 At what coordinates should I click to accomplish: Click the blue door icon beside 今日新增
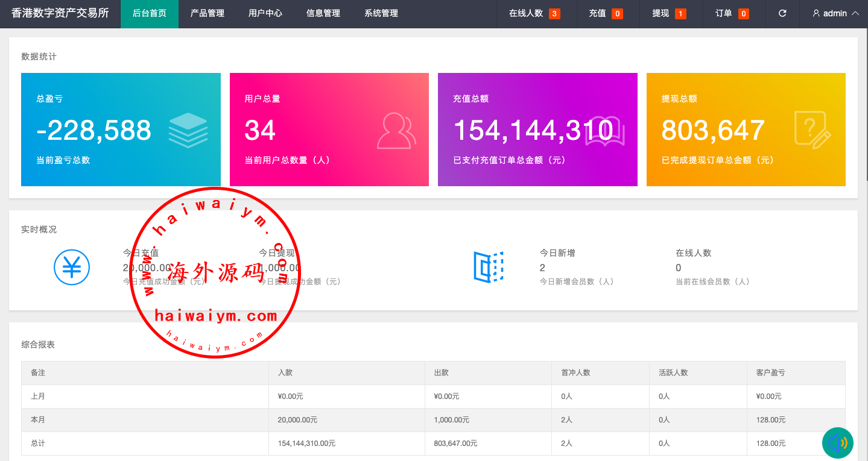click(x=489, y=267)
